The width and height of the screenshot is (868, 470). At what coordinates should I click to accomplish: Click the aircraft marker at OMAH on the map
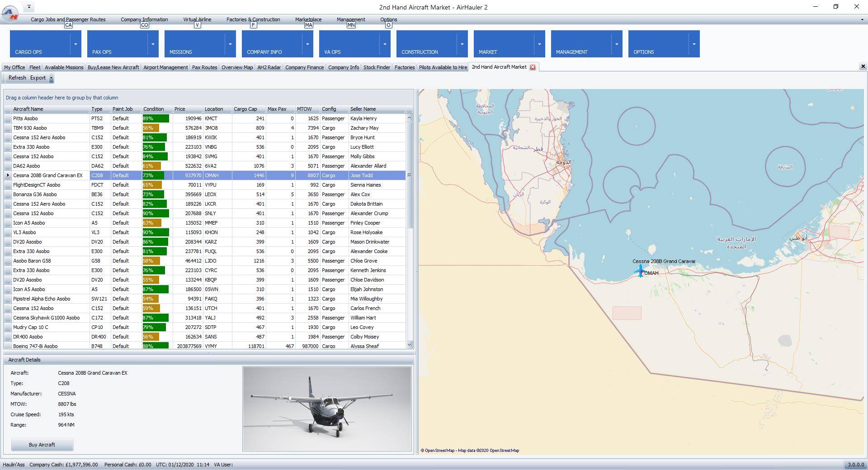(640, 271)
